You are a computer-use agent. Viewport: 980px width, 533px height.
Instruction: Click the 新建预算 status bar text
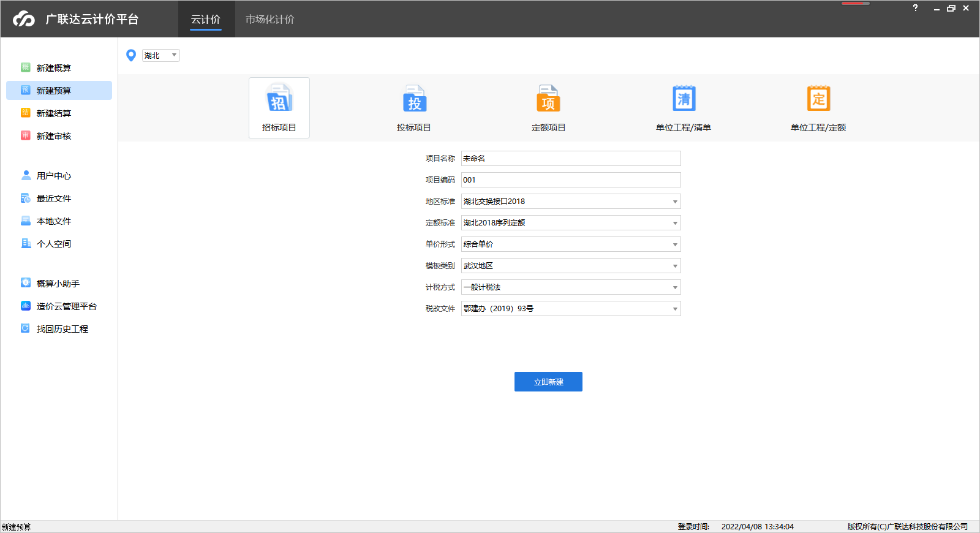(x=17, y=527)
